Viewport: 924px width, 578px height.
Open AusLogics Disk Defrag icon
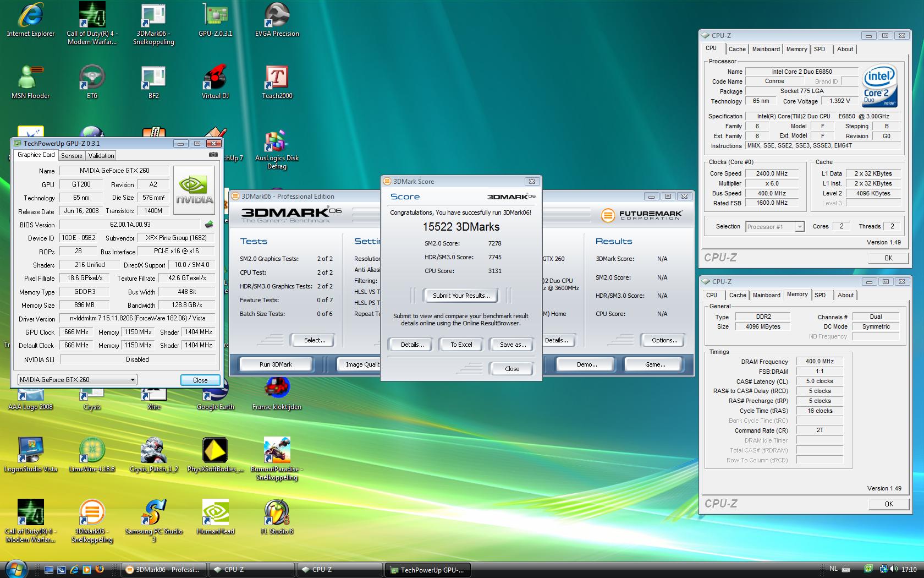[277, 150]
